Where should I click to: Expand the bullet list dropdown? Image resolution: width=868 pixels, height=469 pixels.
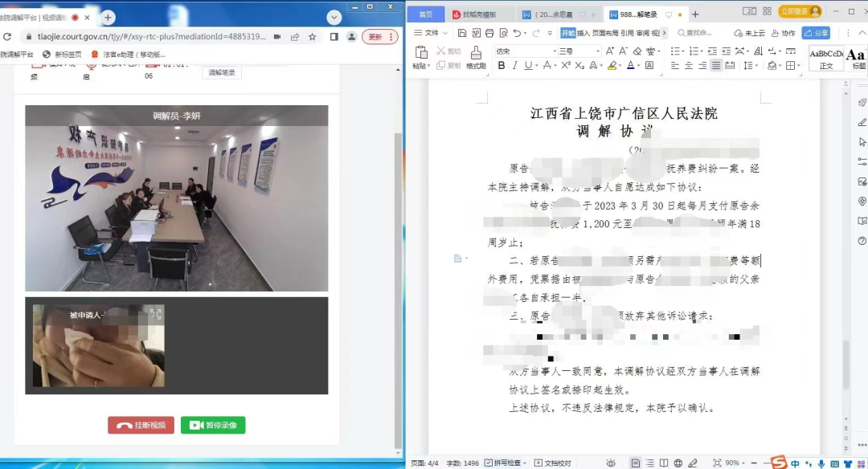683,51
